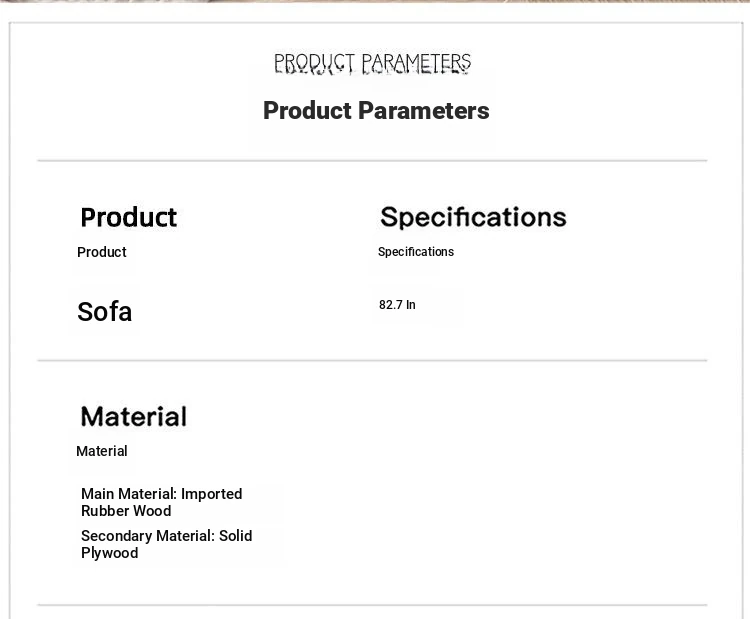Click the words Rubber Wood

126,511
